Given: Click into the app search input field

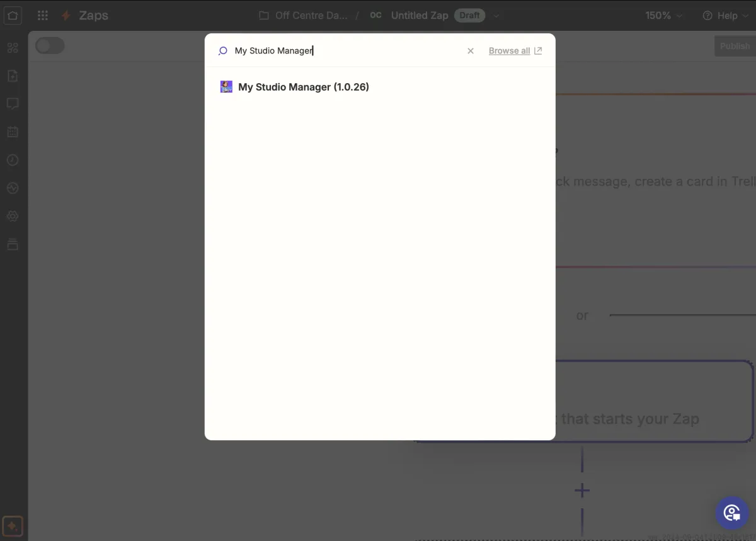Looking at the screenshot, I should [346, 51].
